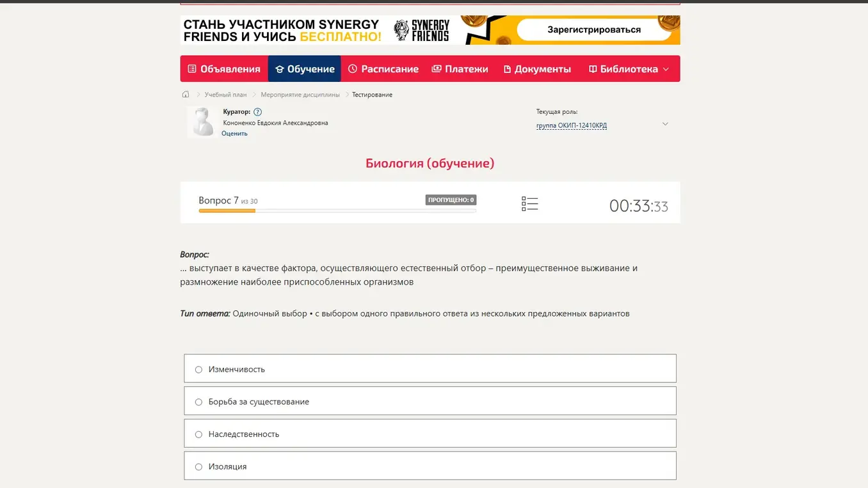Select the Изоляция radio option

[x=198, y=467]
